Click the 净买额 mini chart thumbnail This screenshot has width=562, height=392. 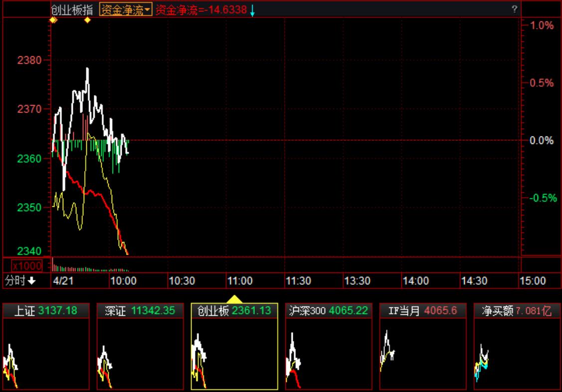coord(517,354)
